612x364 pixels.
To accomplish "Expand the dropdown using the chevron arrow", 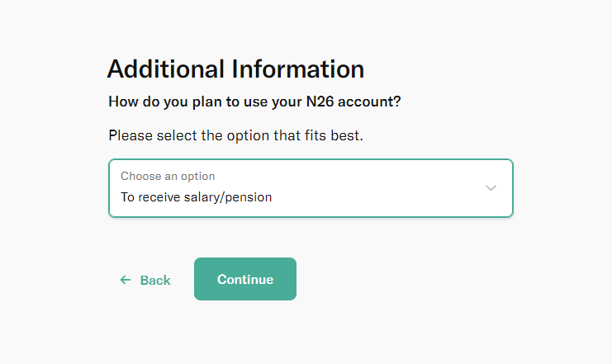I will click(x=491, y=187).
